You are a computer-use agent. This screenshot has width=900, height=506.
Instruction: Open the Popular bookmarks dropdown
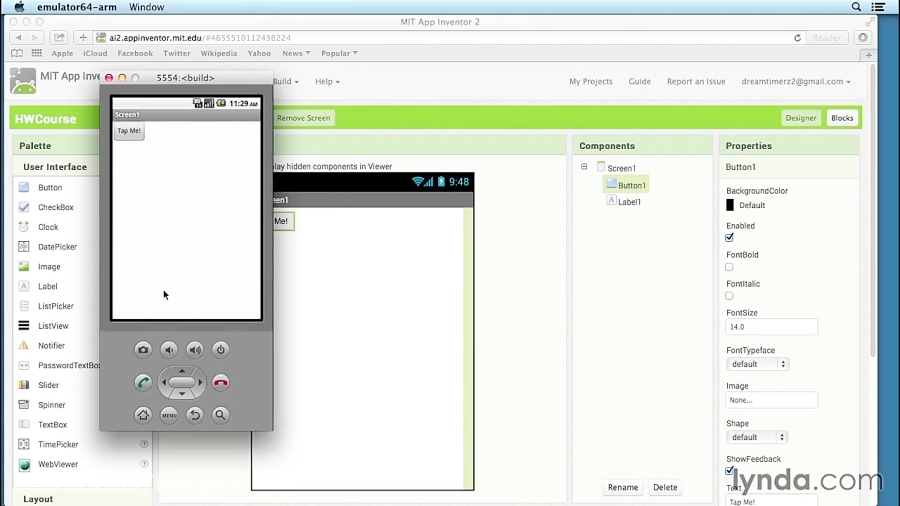(x=339, y=53)
